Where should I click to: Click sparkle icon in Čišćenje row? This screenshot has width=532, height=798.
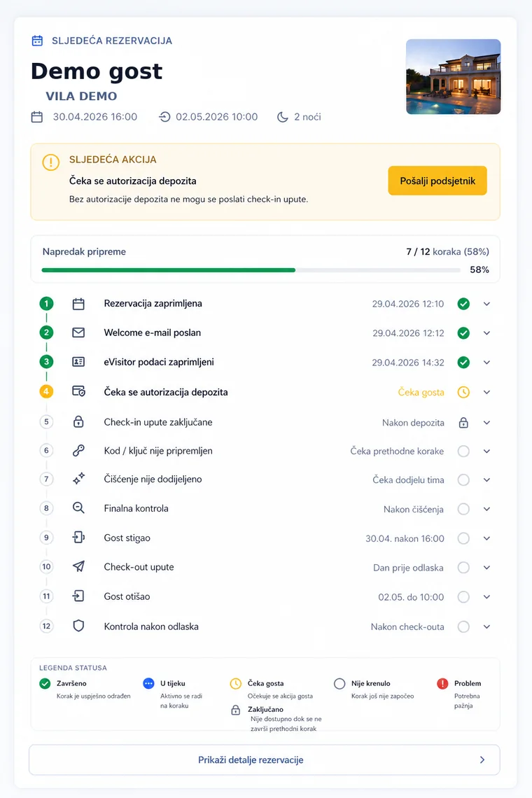click(78, 479)
